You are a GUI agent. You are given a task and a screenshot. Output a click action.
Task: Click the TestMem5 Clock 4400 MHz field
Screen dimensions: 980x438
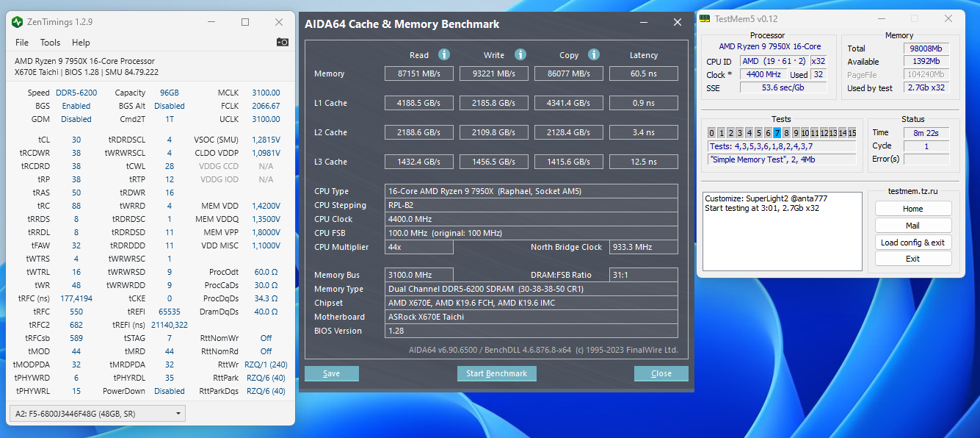763,74
